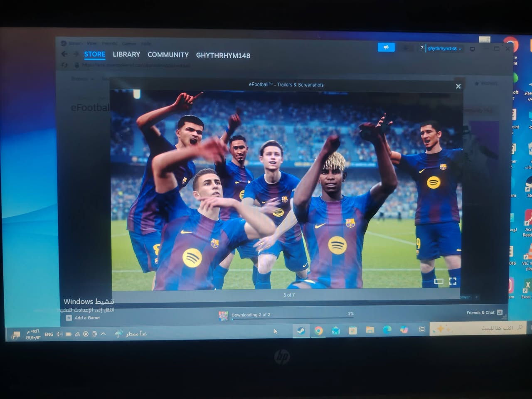Open VLC media player desktop shortcut

click(x=528, y=258)
